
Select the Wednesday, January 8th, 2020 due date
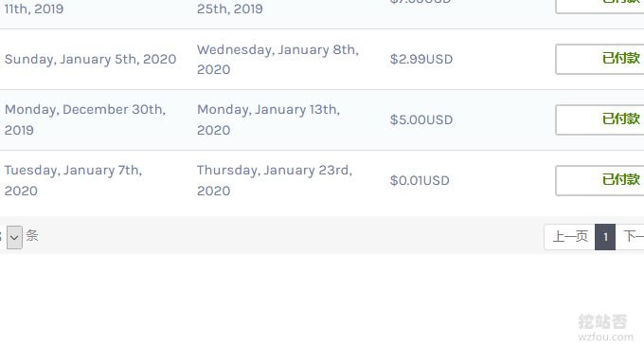click(x=277, y=60)
